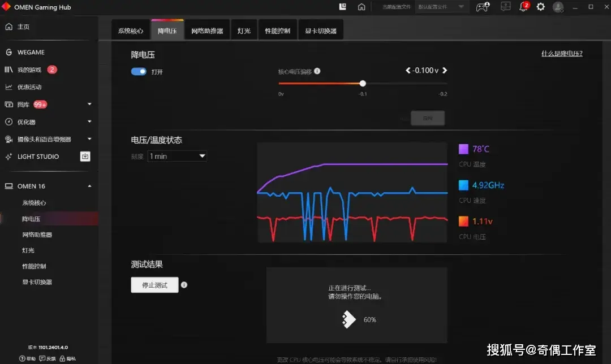Open the bookmark panel icon in title bar
This screenshot has width=611, height=364.
(x=342, y=7)
